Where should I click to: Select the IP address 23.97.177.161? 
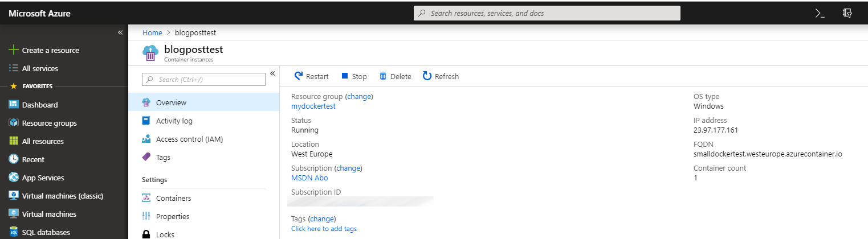pos(716,130)
